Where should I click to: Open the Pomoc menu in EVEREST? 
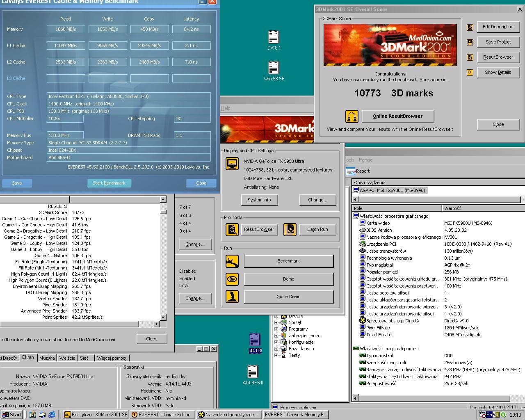click(x=366, y=160)
